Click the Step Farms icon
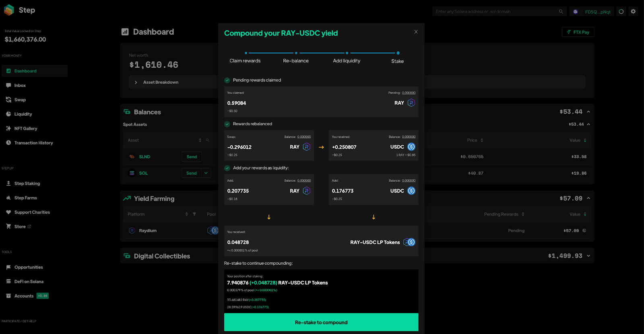This screenshot has width=644, height=334. point(8,198)
